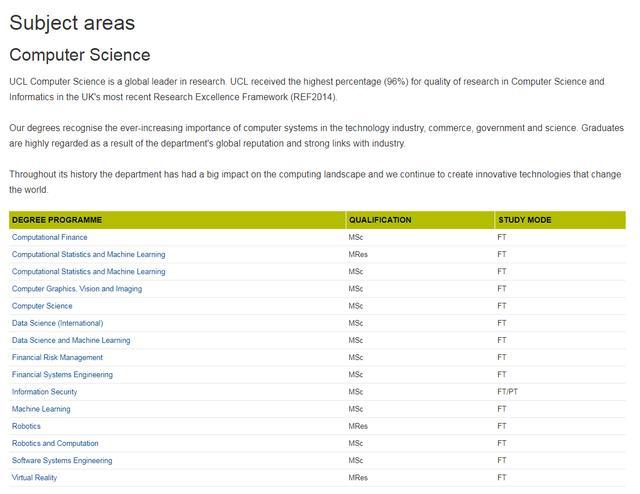Screen dimensions: 640x494
Task: Open Computer Graphics, Vision and Imaging link
Action: [x=77, y=289]
